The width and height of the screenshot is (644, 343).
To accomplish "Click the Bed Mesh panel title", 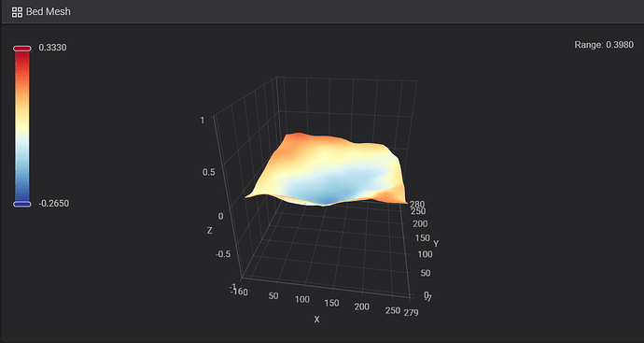I will coord(48,12).
